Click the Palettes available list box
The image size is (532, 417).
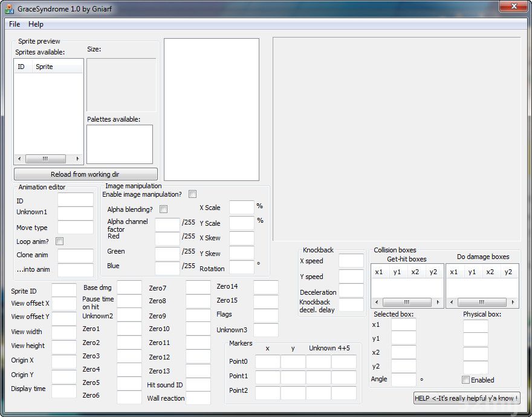[119, 144]
